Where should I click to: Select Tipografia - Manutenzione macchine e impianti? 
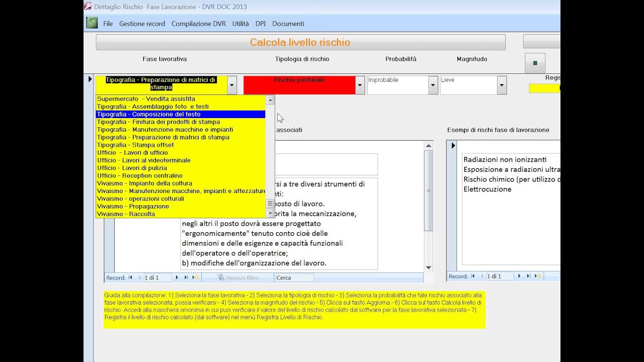coord(181,130)
